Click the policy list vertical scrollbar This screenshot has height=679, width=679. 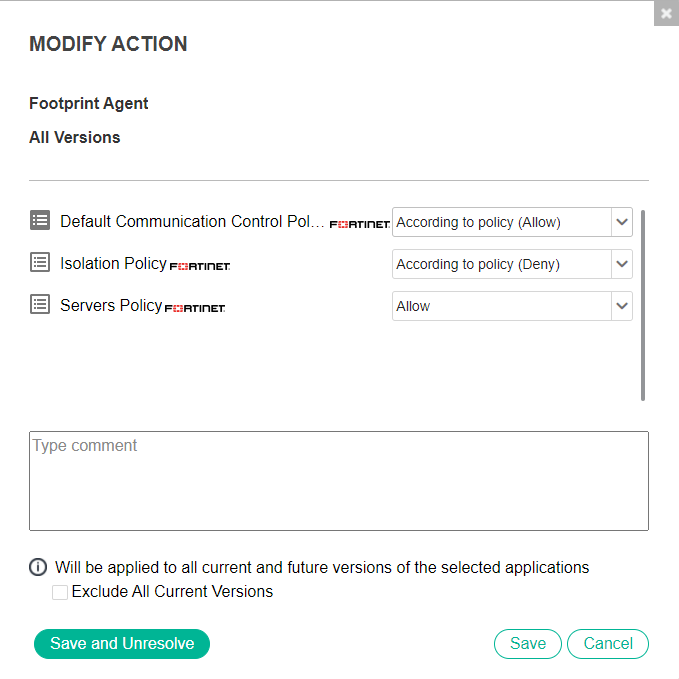point(643,305)
